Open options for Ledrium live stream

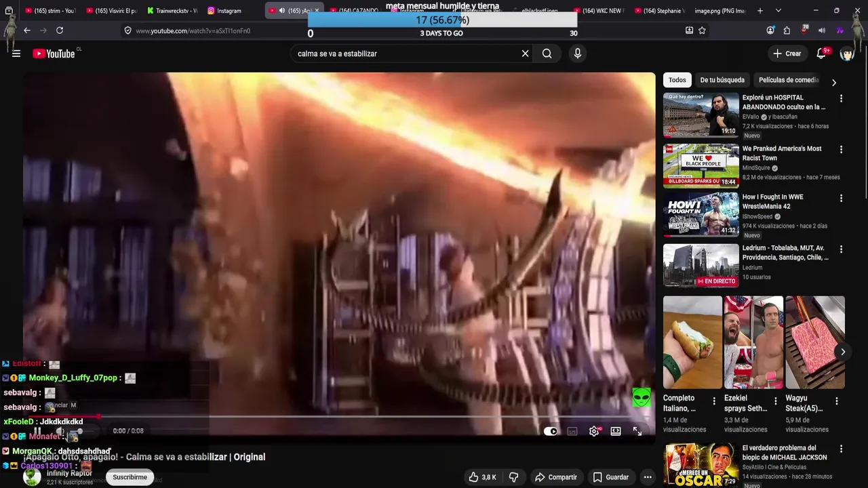tap(841, 249)
